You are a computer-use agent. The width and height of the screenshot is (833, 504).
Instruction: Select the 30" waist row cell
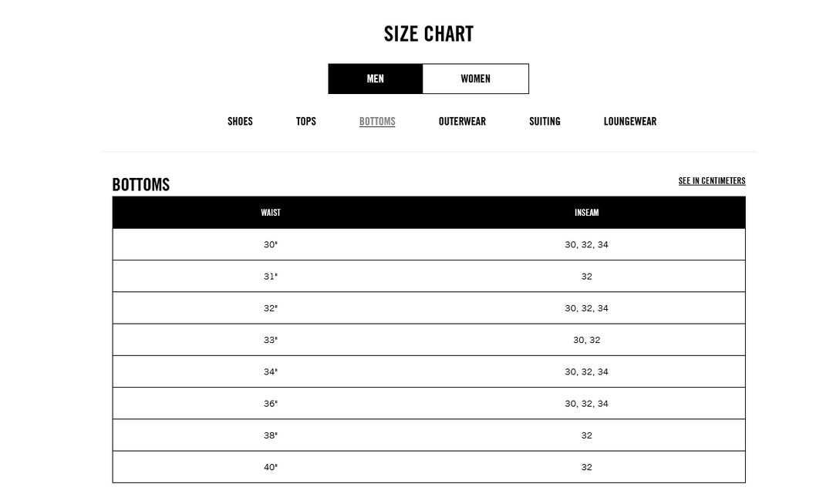[271, 244]
